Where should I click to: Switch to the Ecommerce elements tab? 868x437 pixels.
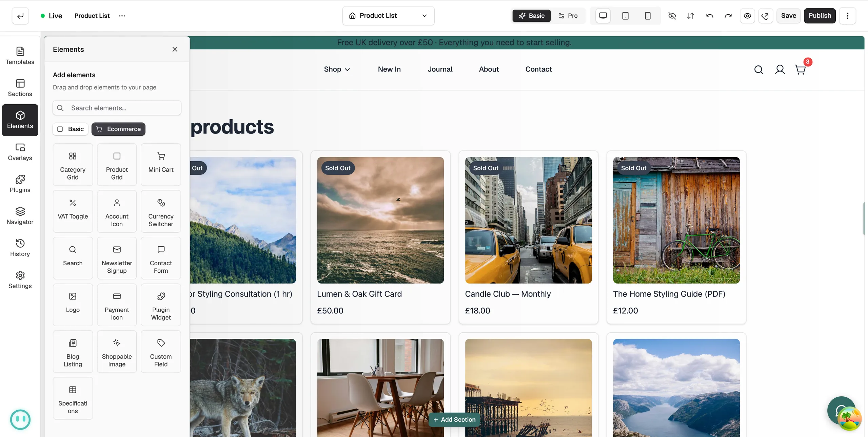118,129
